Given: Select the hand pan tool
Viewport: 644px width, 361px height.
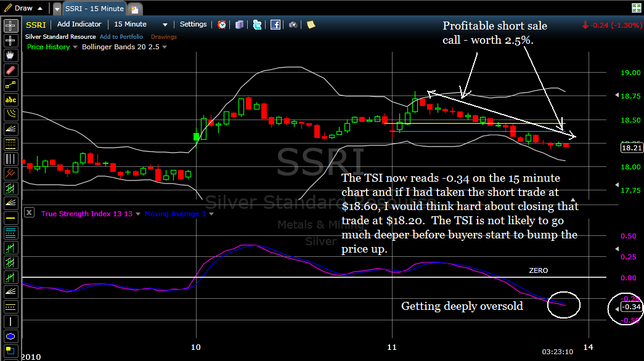Looking at the screenshot, I should tap(10, 55).
